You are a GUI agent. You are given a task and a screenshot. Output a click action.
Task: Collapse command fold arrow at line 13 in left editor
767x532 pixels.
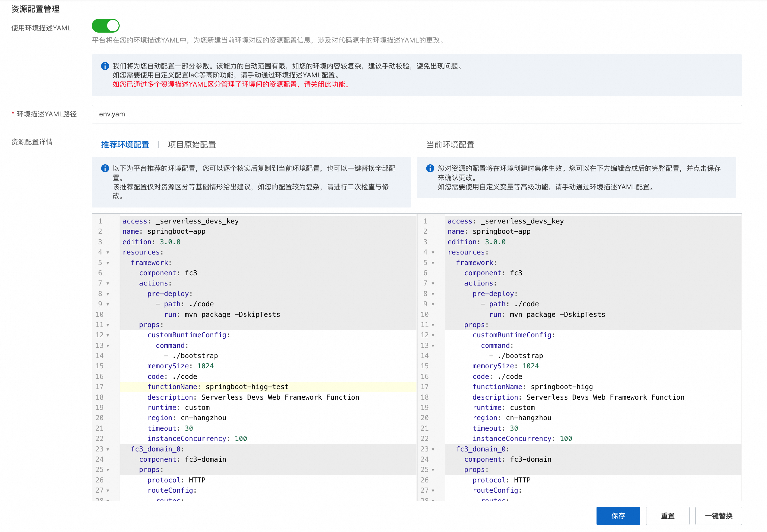[x=108, y=346]
